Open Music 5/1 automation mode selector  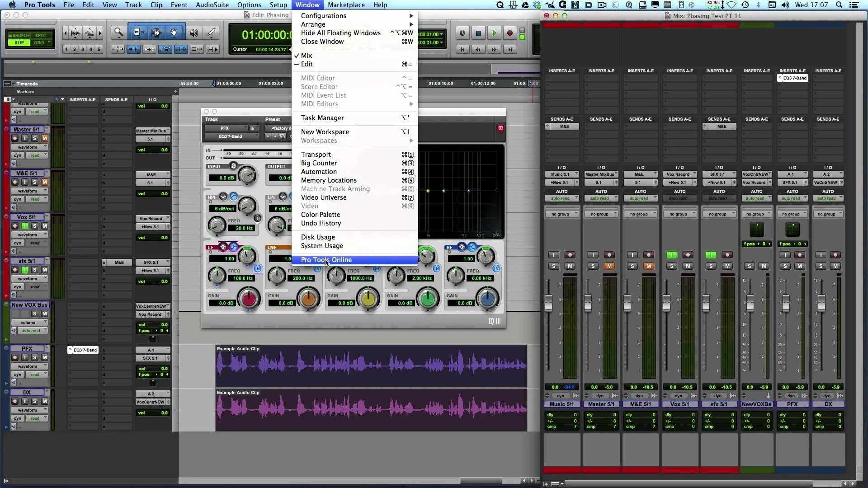(x=561, y=198)
